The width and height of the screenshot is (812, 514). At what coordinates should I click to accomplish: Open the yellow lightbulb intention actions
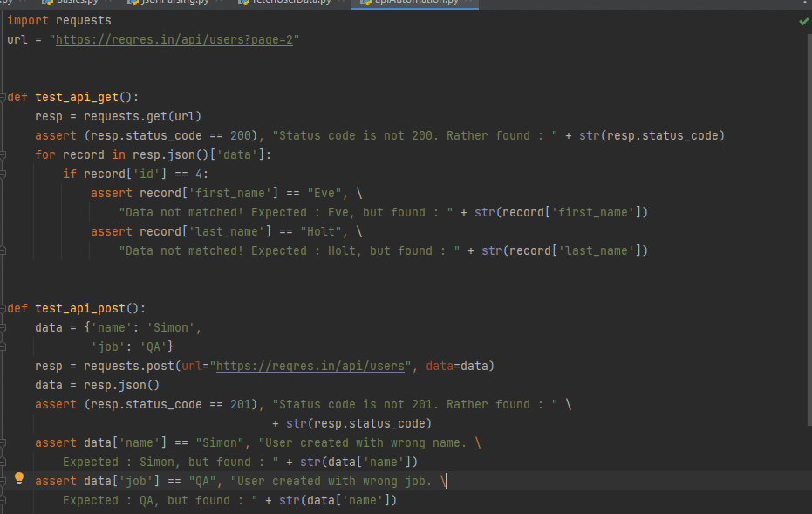[18, 479]
